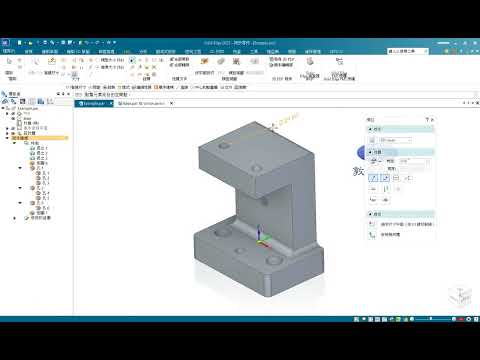The width and height of the screenshot is (480, 360).
Task: Clear the command search box with its X
Action: 426,51
